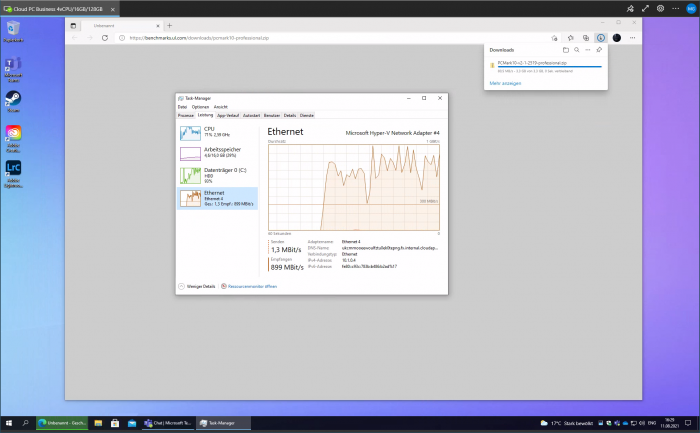Click the Ethernet throughput graph
This screenshot has height=433, width=700.
coord(354,187)
